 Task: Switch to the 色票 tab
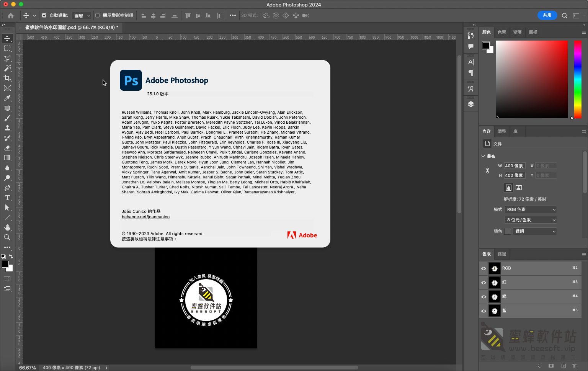pyautogui.click(x=502, y=32)
